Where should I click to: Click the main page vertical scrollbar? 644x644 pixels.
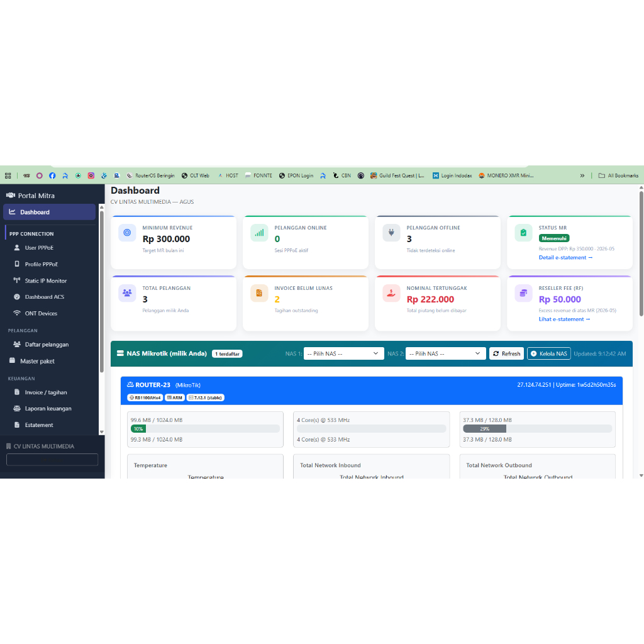641,254
